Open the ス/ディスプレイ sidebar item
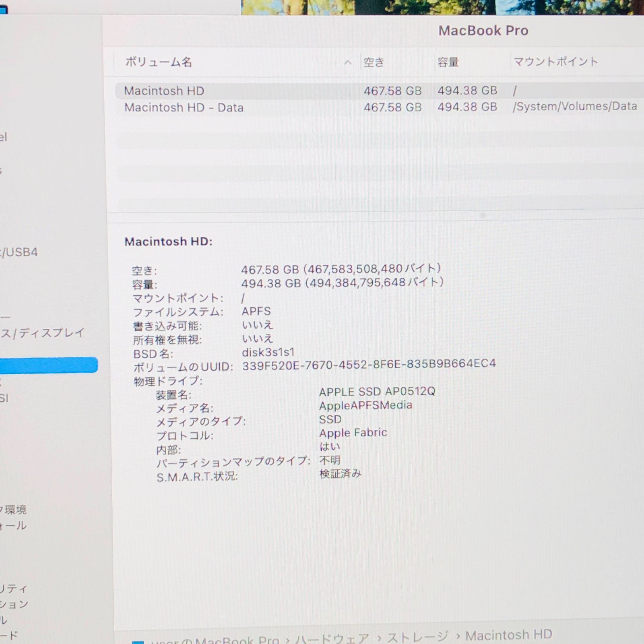 pos(42,333)
